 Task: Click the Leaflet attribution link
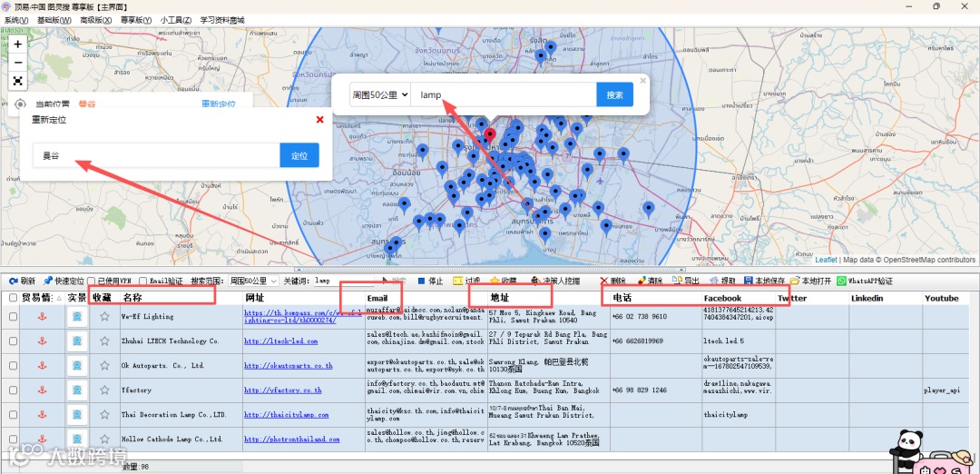[826, 260]
